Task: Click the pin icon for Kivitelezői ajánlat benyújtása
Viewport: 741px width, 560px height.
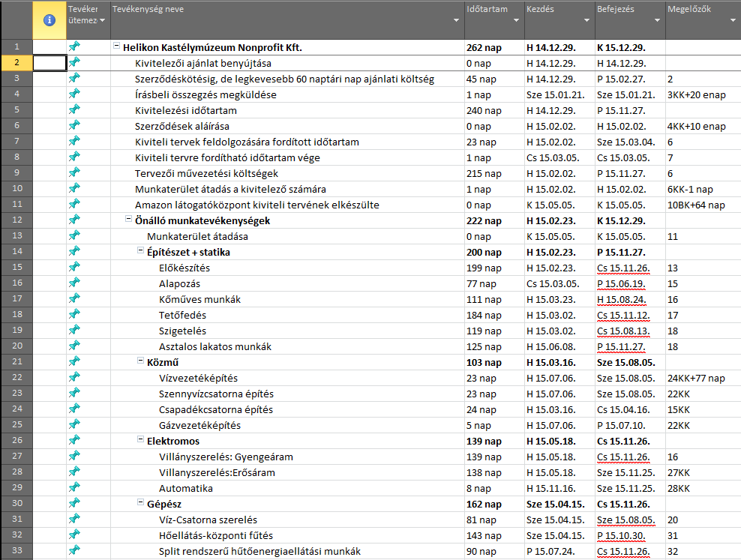Action: point(74,62)
